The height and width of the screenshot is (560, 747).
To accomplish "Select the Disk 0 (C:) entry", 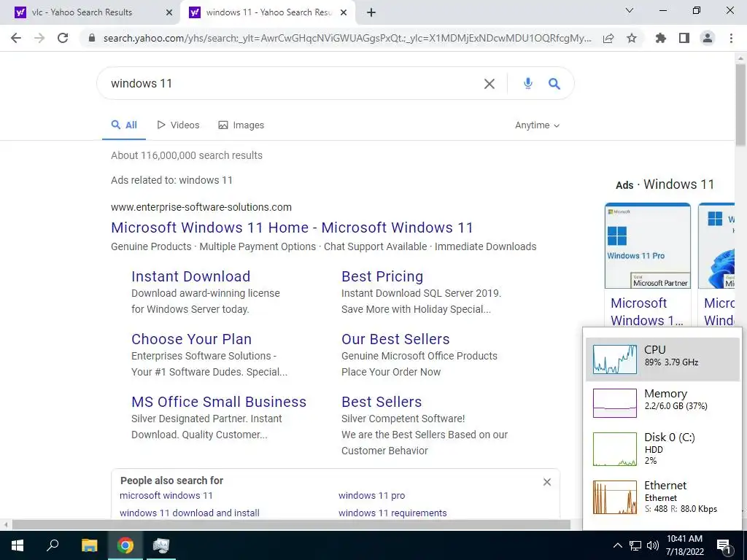I will pyautogui.click(x=662, y=448).
